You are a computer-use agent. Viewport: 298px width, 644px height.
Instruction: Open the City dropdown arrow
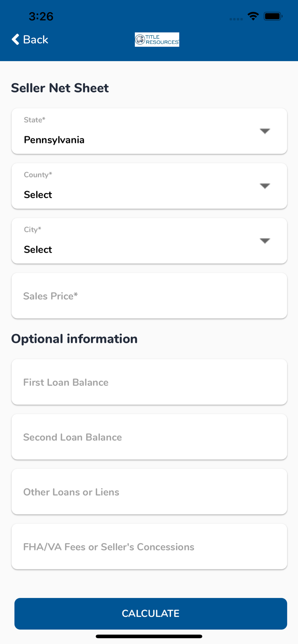coord(265,241)
